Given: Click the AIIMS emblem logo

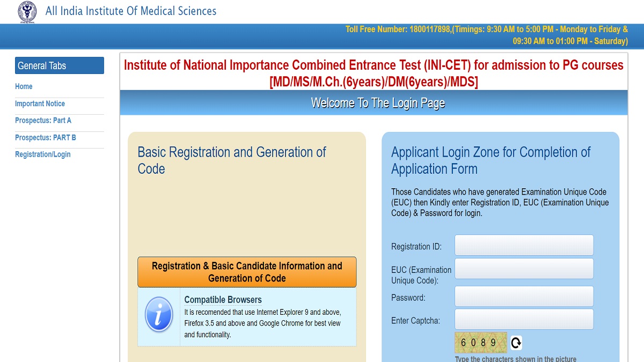Looking at the screenshot, I should [x=27, y=12].
